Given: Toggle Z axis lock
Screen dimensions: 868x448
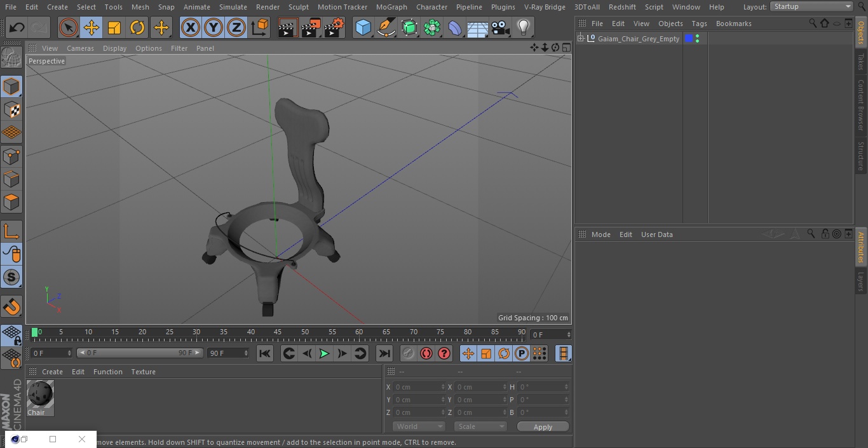Looking at the screenshot, I should tap(236, 27).
